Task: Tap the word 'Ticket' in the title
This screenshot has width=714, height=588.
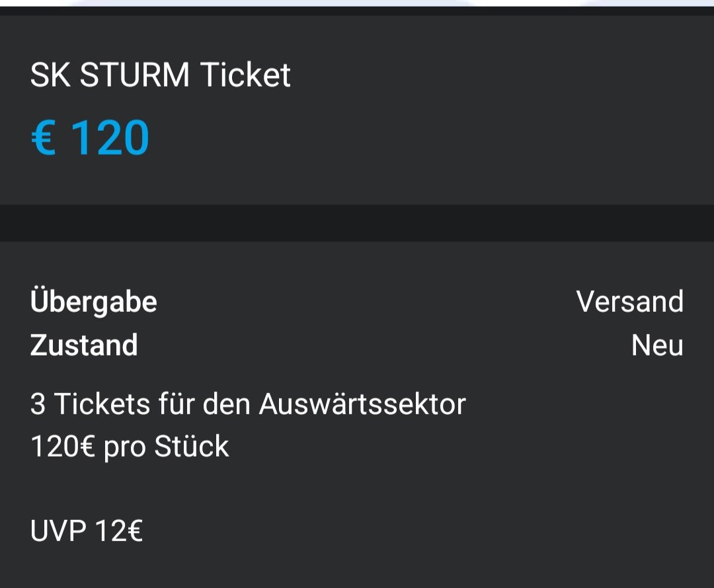Action: coord(245,75)
